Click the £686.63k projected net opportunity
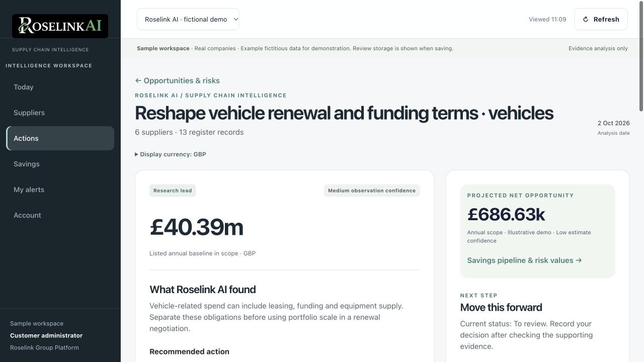The height and width of the screenshot is (362, 644). (506, 215)
